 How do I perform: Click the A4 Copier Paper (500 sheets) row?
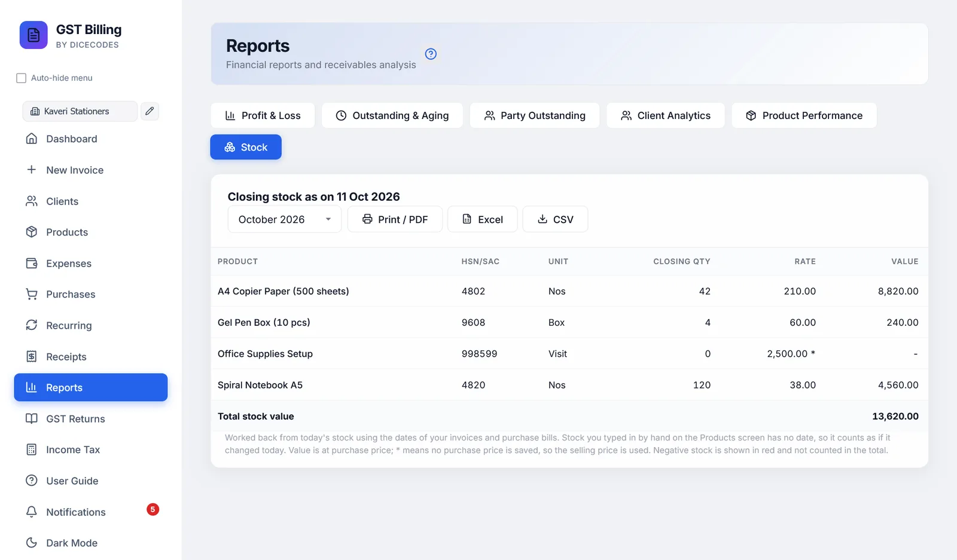point(569,291)
